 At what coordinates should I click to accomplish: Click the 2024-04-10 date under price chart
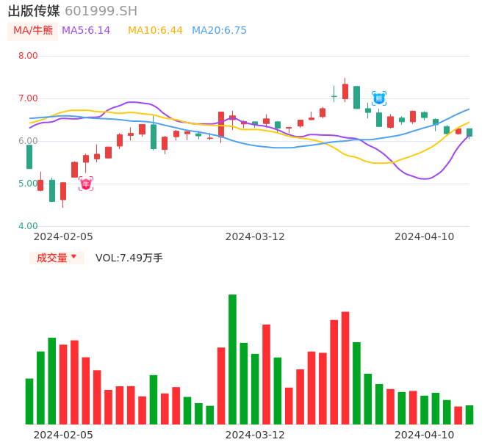[x=425, y=236]
